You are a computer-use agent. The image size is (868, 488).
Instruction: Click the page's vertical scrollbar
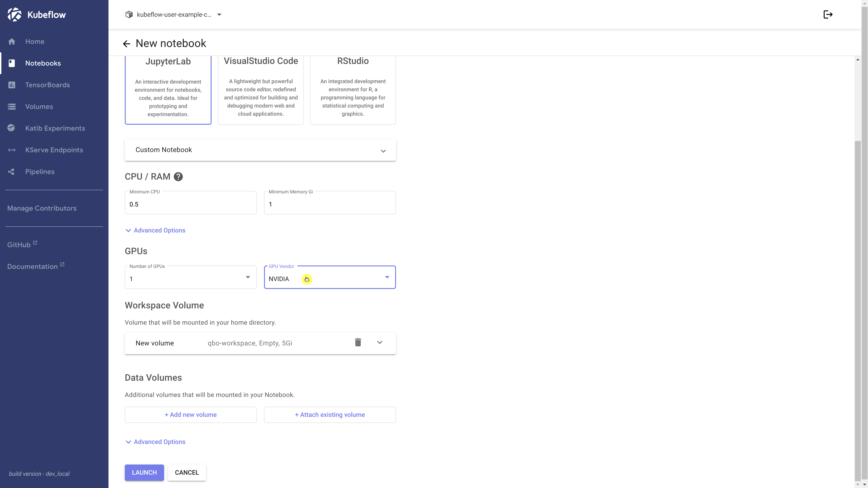pos(858,303)
